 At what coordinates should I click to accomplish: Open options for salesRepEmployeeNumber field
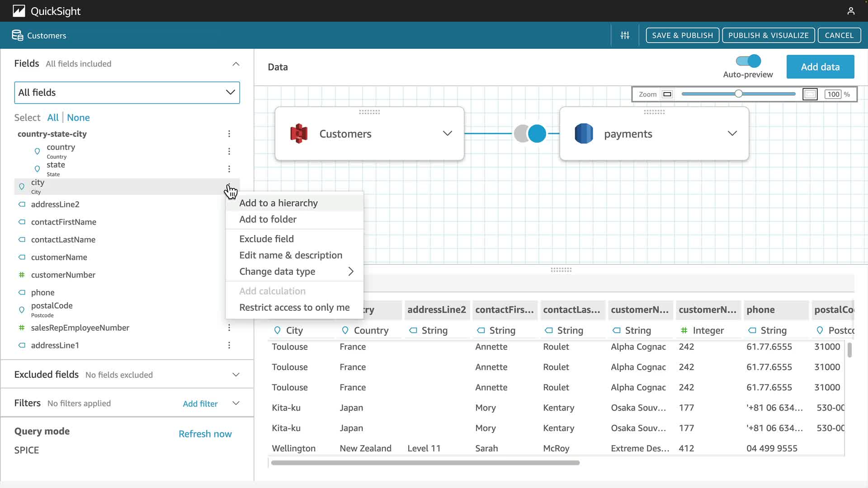[229, 328]
